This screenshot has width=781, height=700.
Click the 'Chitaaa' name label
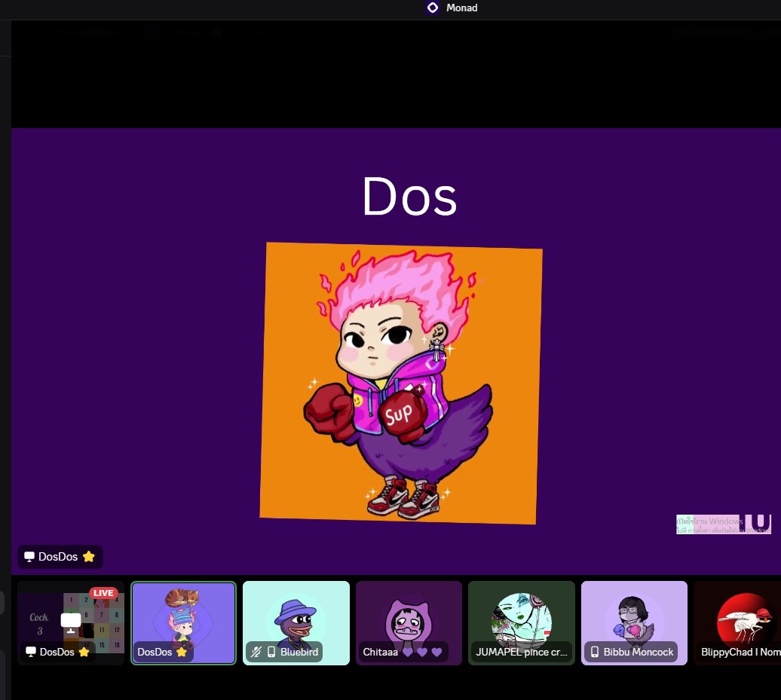point(380,652)
